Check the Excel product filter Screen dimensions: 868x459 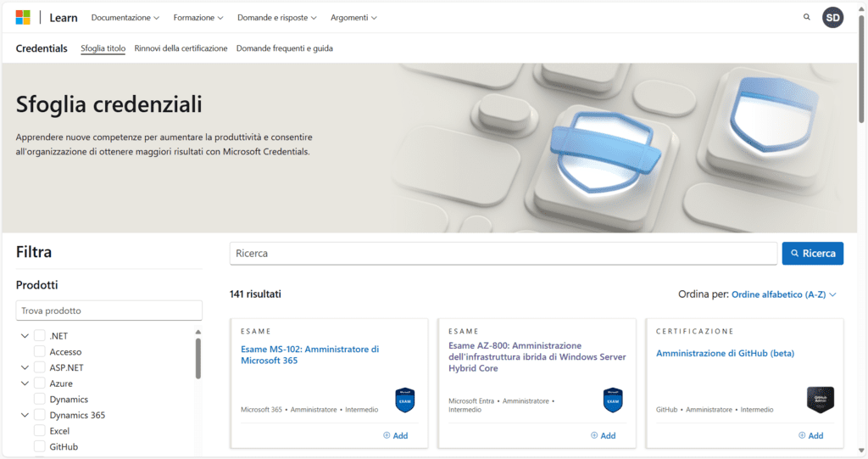coord(40,431)
